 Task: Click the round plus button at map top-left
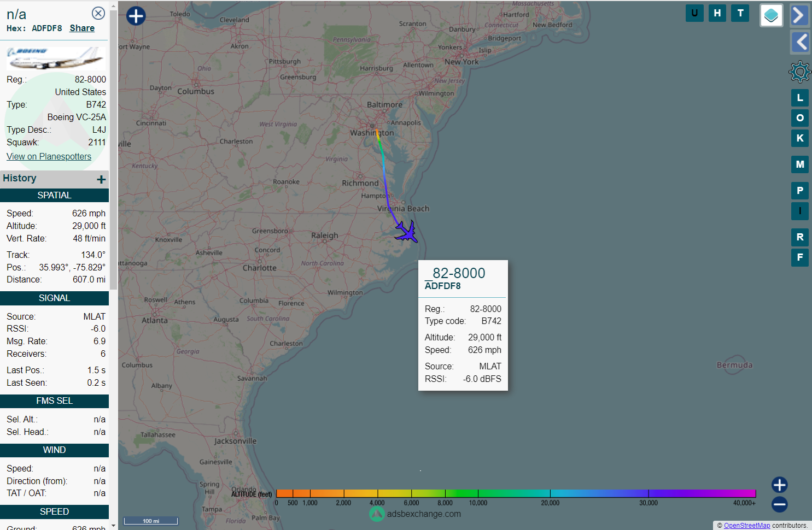click(x=136, y=16)
